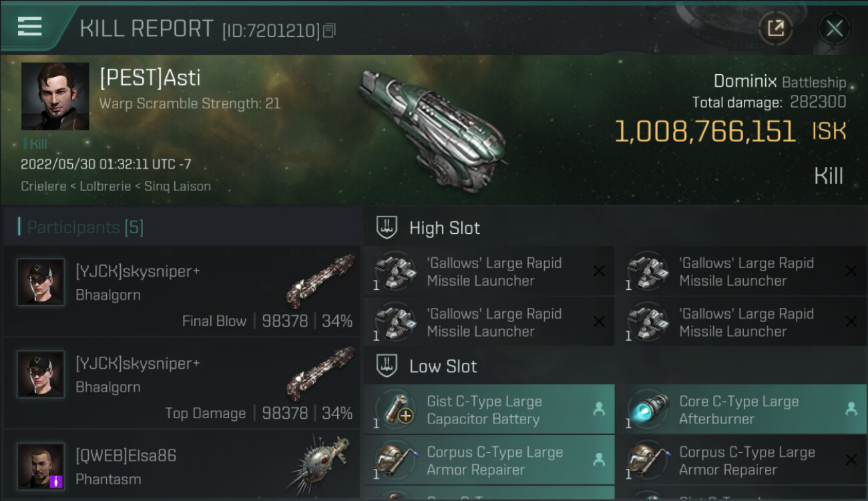Click the Low Slot section header icon
The width and height of the screenshot is (868, 501).
click(387, 366)
